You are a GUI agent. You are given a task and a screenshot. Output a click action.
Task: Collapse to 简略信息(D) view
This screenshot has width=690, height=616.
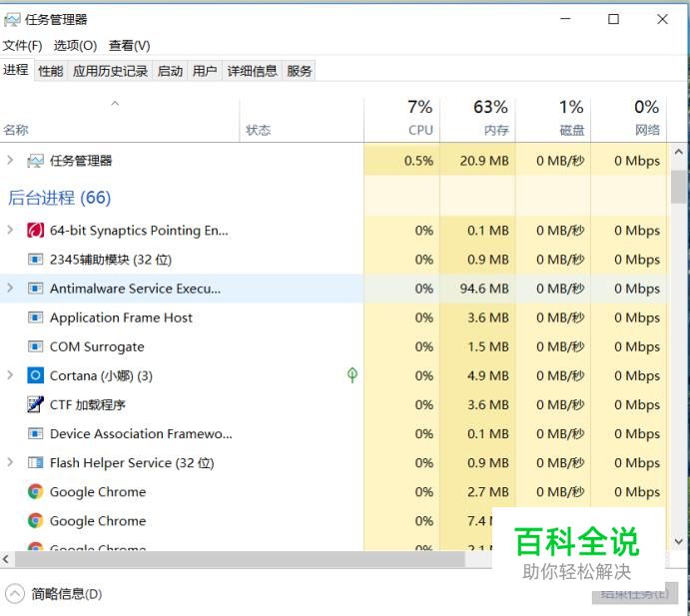click(x=54, y=594)
